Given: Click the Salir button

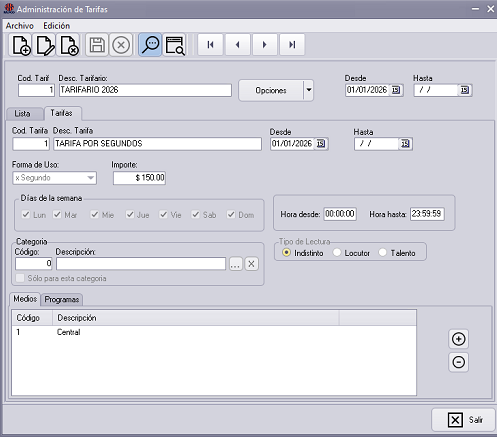Looking at the screenshot, I should (x=464, y=420).
